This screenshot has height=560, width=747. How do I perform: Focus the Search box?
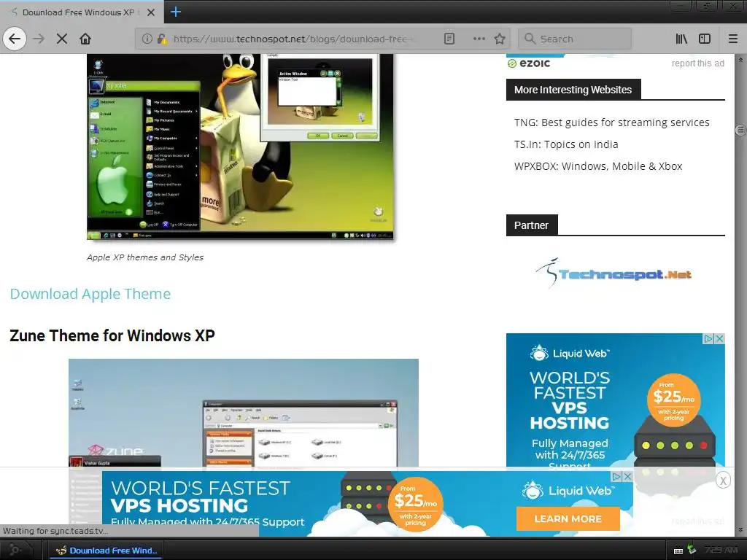click(x=575, y=39)
